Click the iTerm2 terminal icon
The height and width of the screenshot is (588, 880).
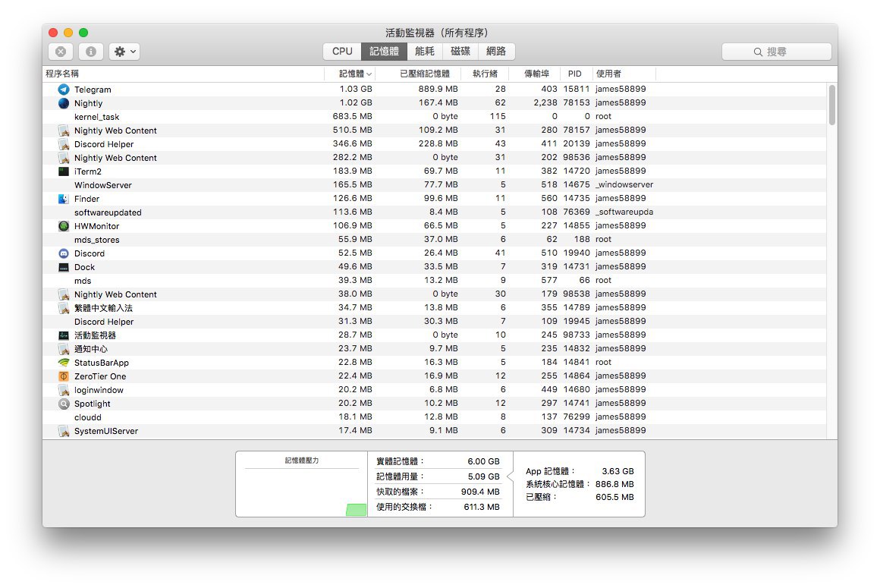pos(64,171)
